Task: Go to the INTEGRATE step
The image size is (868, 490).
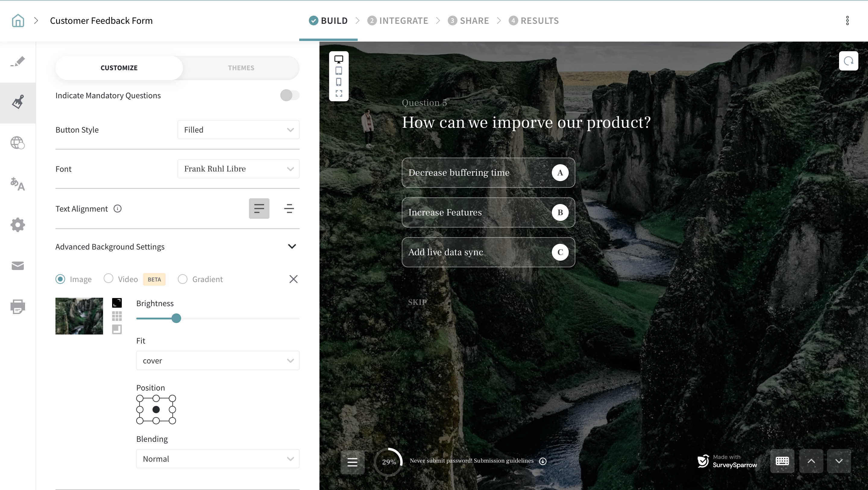Action: [x=398, y=20]
